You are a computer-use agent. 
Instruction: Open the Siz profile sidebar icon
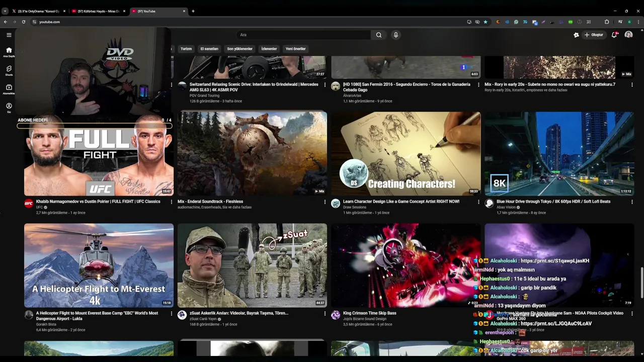(x=9, y=108)
